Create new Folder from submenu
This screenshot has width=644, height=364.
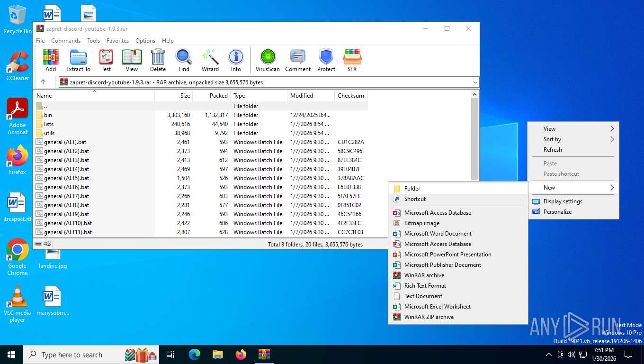[458, 189]
